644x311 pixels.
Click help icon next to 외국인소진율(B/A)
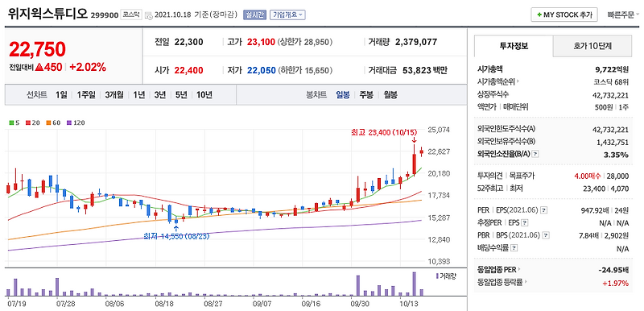[x=535, y=155]
